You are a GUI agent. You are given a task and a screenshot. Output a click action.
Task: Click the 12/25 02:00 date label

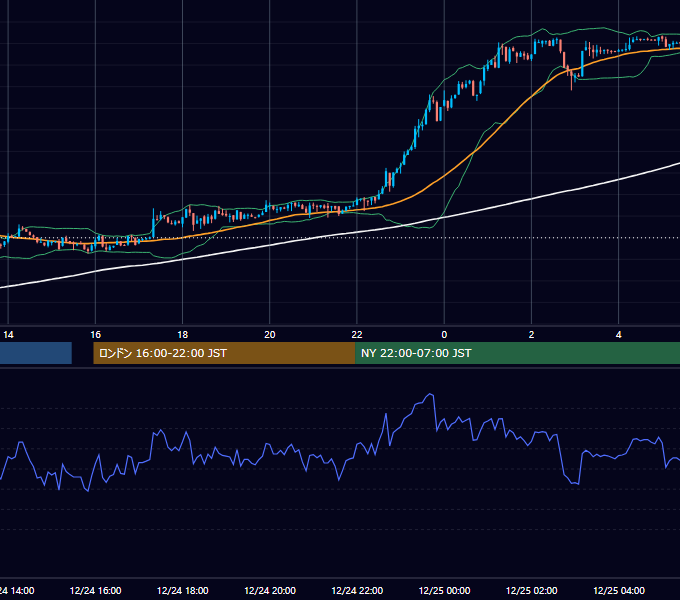(x=531, y=590)
